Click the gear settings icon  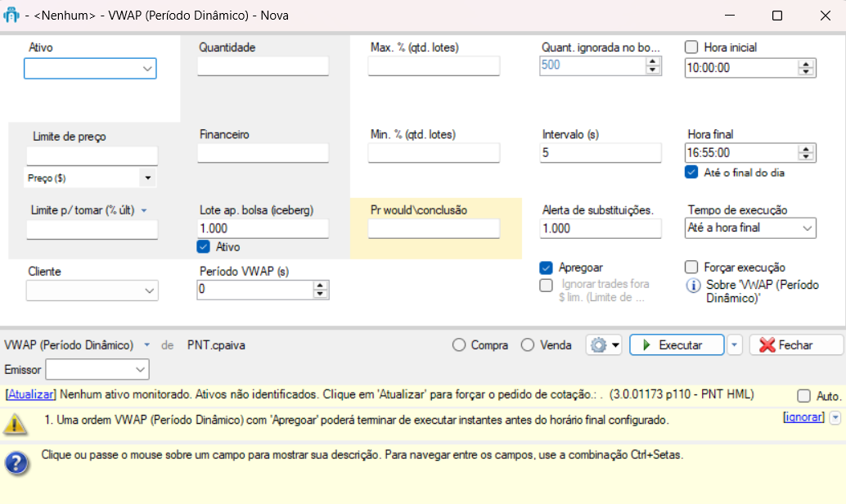598,345
